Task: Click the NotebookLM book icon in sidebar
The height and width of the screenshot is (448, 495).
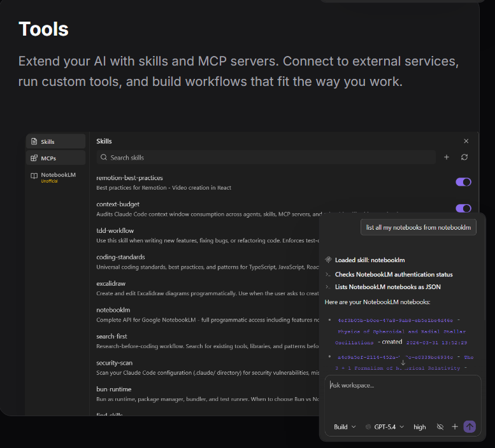Action: click(x=34, y=176)
